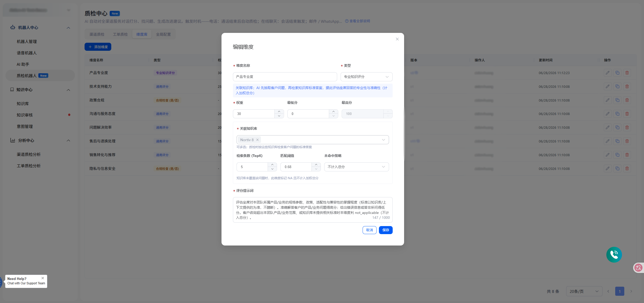
Task: Switch to the 全局配置 tab
Action: 163,34
